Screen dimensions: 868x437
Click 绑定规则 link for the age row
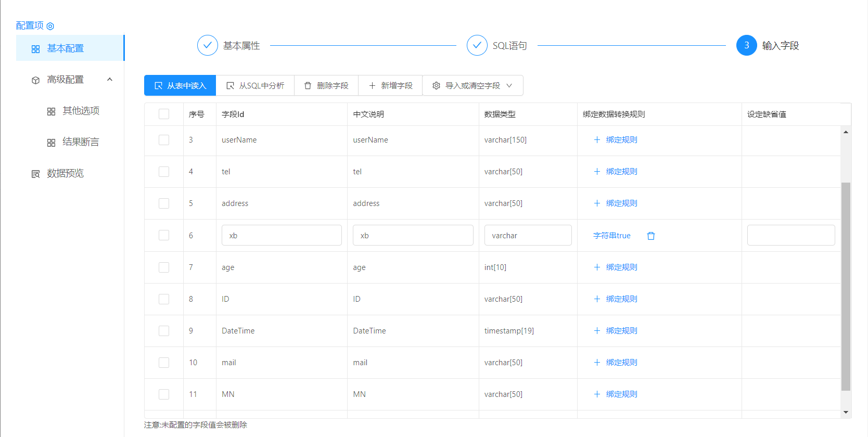(x=621, y=267)
